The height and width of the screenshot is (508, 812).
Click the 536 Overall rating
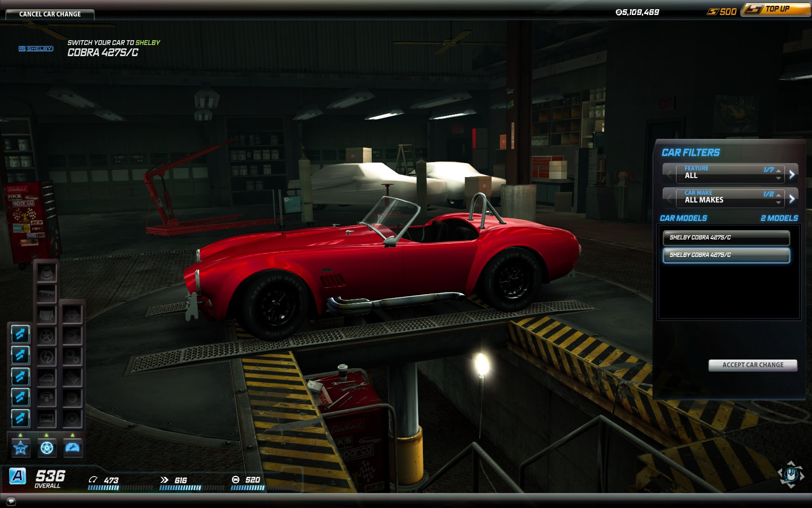pyautogui.click(x=50, y=478)
